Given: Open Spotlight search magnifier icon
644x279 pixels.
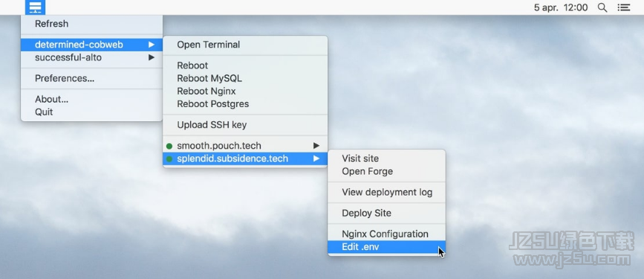Looking at the screenshot, I should [602, 7].
